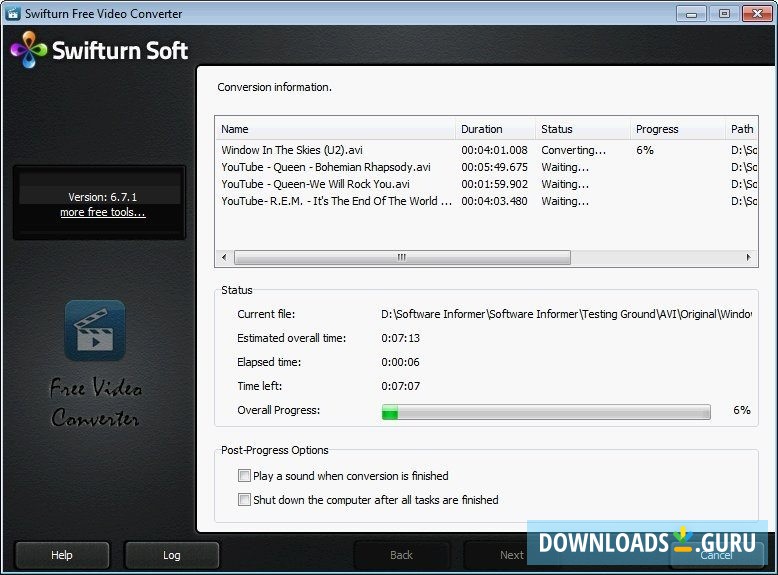778x575 pixels.
Task: Click the title bar application icon
Action: point(12,13)
